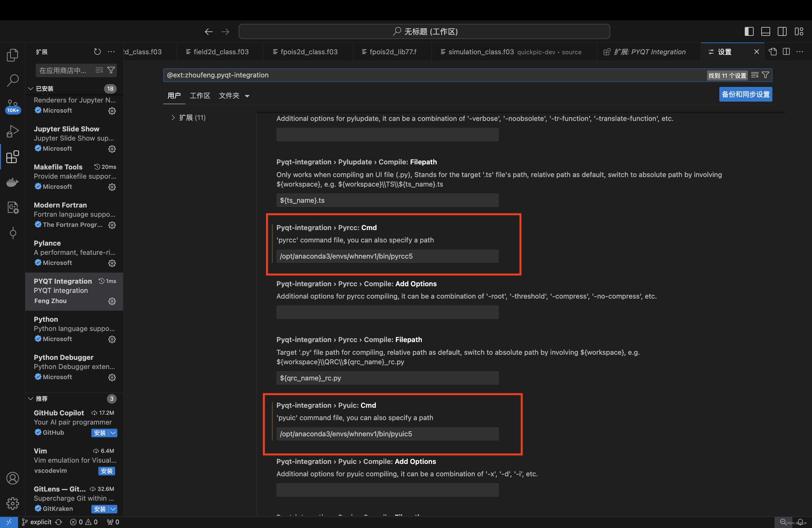Switch to the fpois2d_lib77.f editor tab

[x=392, y=51]
